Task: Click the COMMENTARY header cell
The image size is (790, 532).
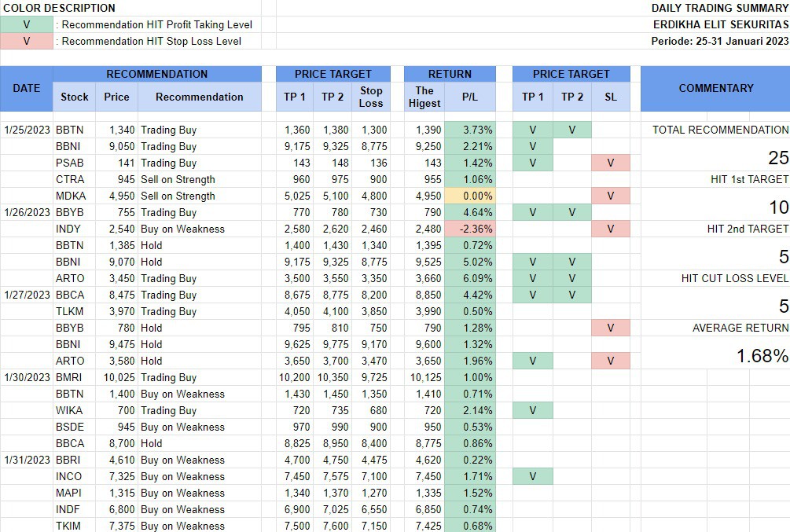Action: point(715,88)
